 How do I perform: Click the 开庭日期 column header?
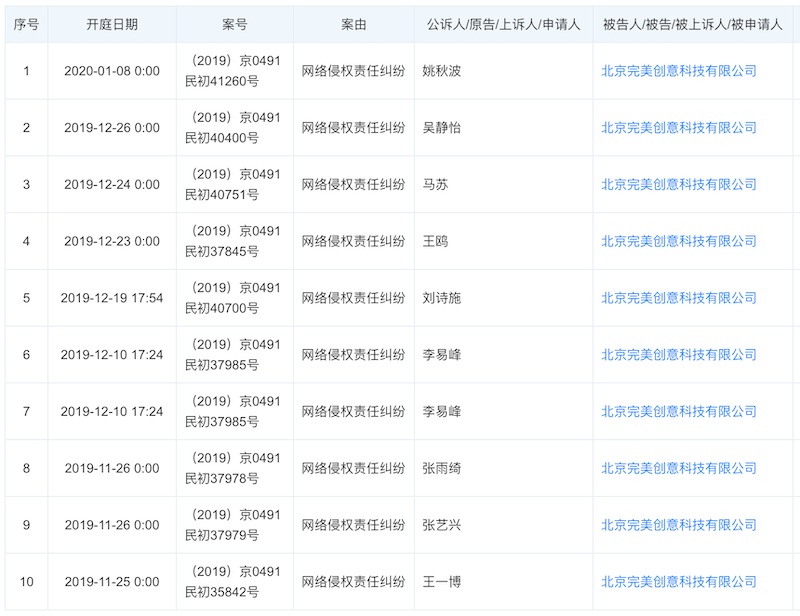(112, 23)
